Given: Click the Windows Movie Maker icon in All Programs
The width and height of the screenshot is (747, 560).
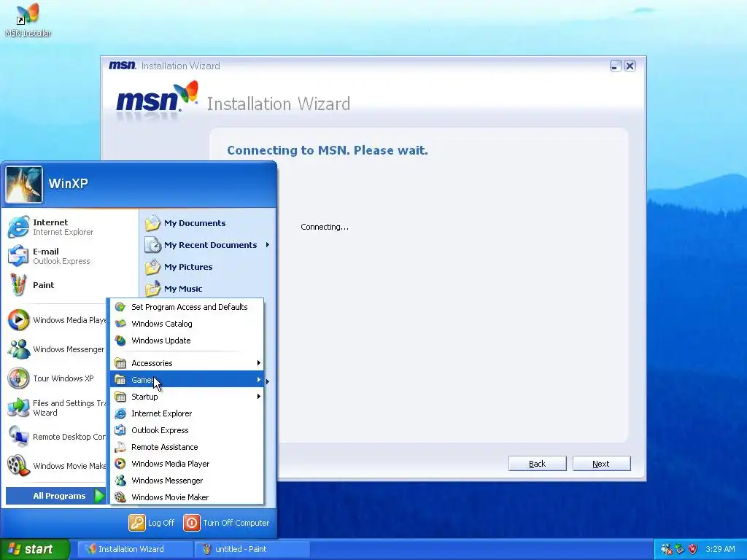Looking at the screenshot, I should (x=120, y=497).
